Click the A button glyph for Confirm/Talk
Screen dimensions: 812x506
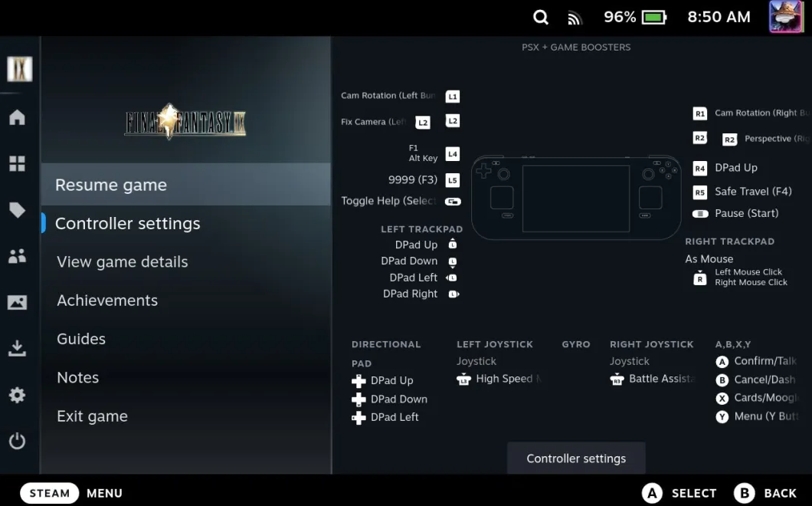click(x=722, y=362)
